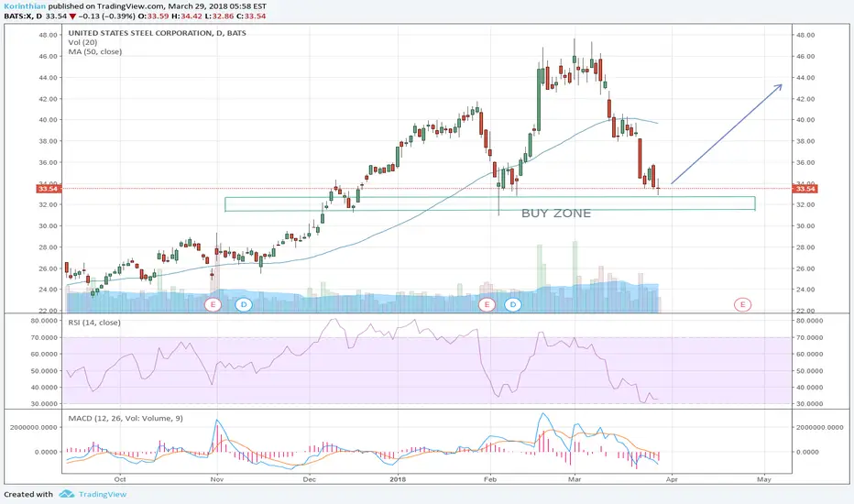This screenshot has height=504, width=854.
Task: Click the L:32.86 low value
Action: pyautogui.click(x=219, y=16)
